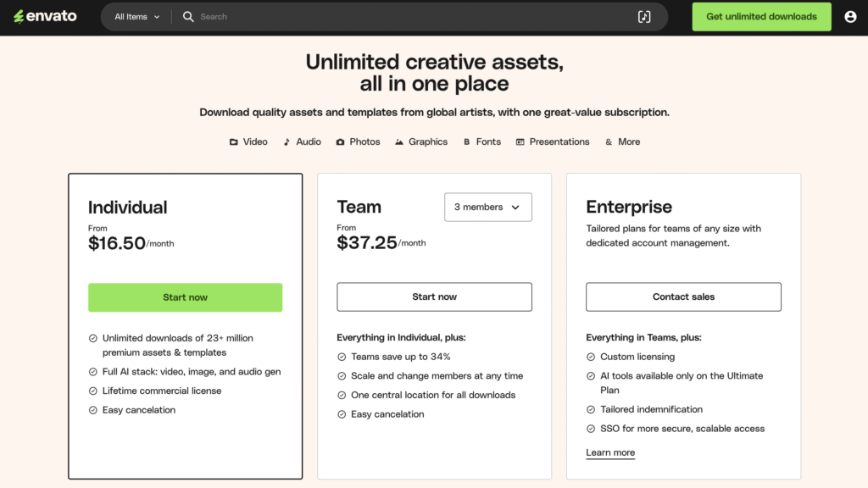Click check icon beside SSO for more secure access
Image resolution: width=868 pixels, height=488 pixels.
[x=591, y=429]
